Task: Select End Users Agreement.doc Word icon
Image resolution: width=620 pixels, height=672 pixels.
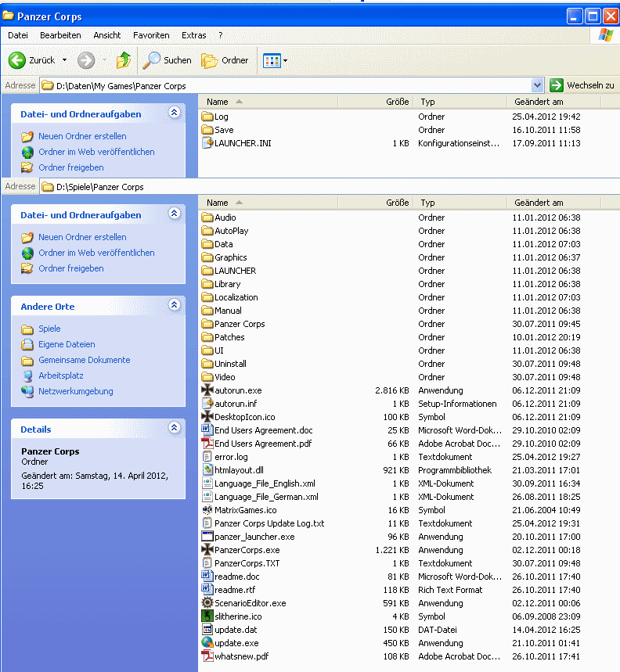Action: click(207, 430)
